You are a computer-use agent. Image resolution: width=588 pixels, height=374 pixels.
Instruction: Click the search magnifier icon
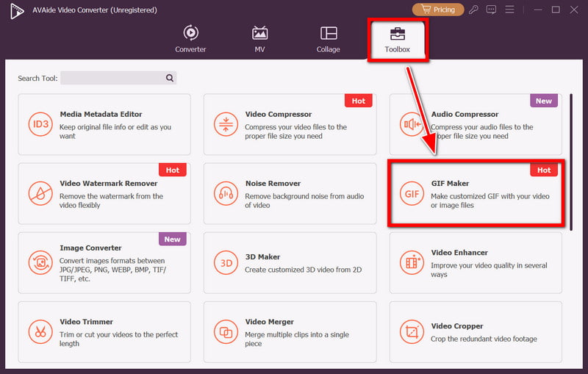(170, 78)
